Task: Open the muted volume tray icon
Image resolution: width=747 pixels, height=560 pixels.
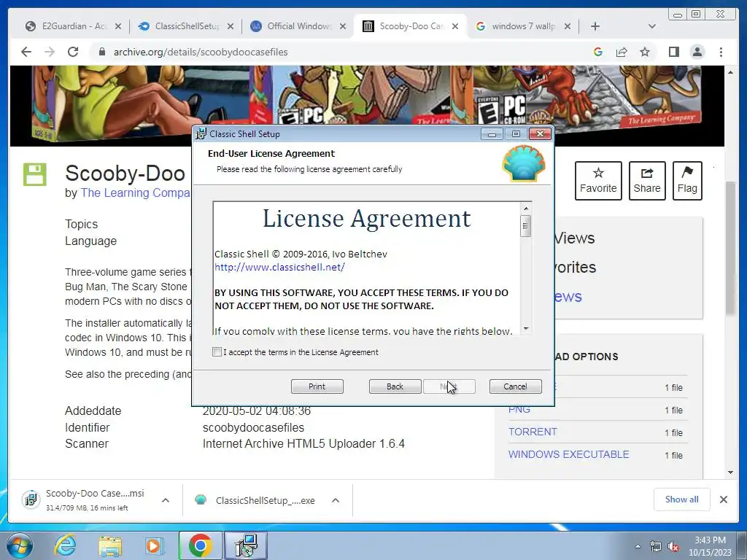Action: coord(673,546)
